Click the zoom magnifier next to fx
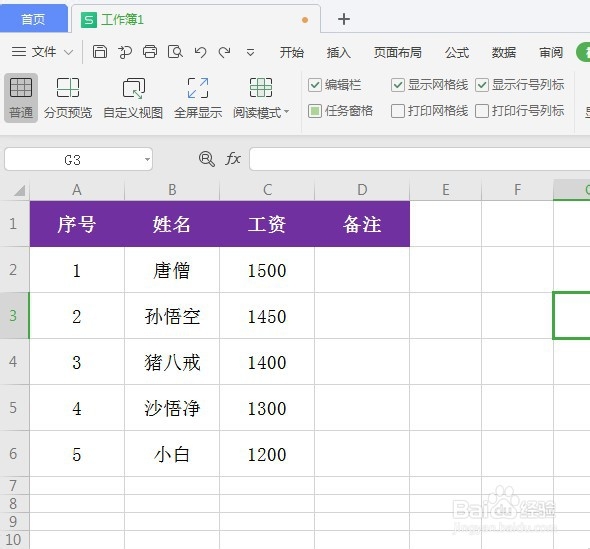590x549 pixels. (207, 159)
